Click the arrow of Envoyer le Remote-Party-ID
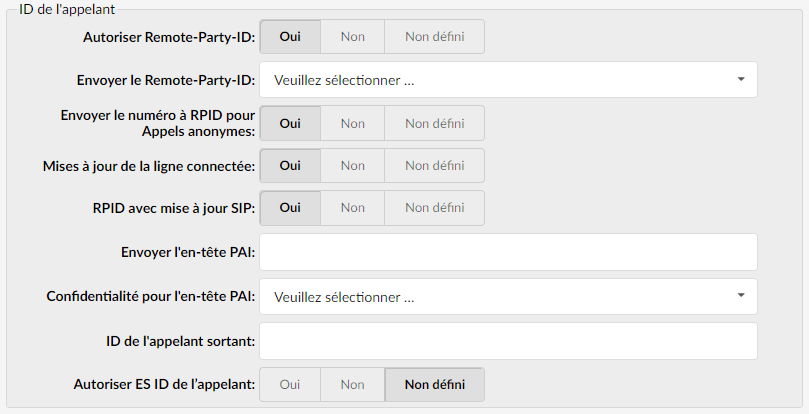This screenshot has height=414, width=809. (741, 79)
